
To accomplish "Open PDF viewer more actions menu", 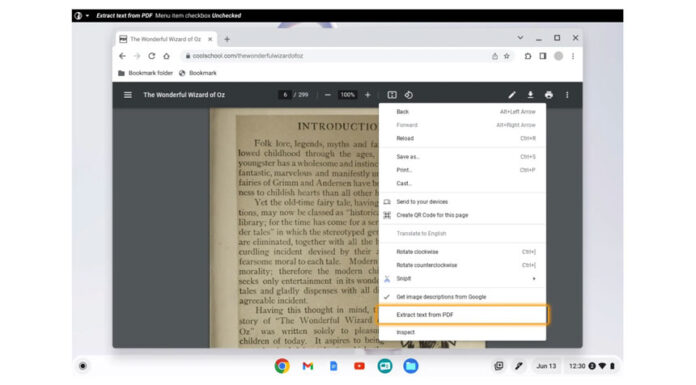I will coord(567,95).
